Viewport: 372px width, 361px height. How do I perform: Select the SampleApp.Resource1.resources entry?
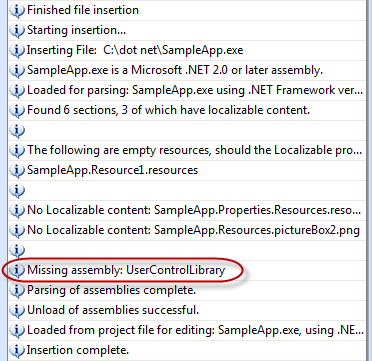click(187, 170)
